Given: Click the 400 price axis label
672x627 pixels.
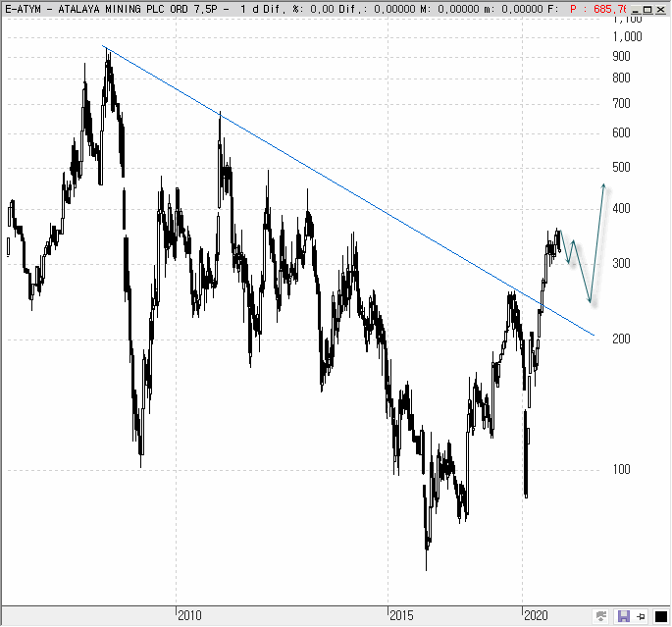Looking at the screenshot, I should click(x=621, y=209).
